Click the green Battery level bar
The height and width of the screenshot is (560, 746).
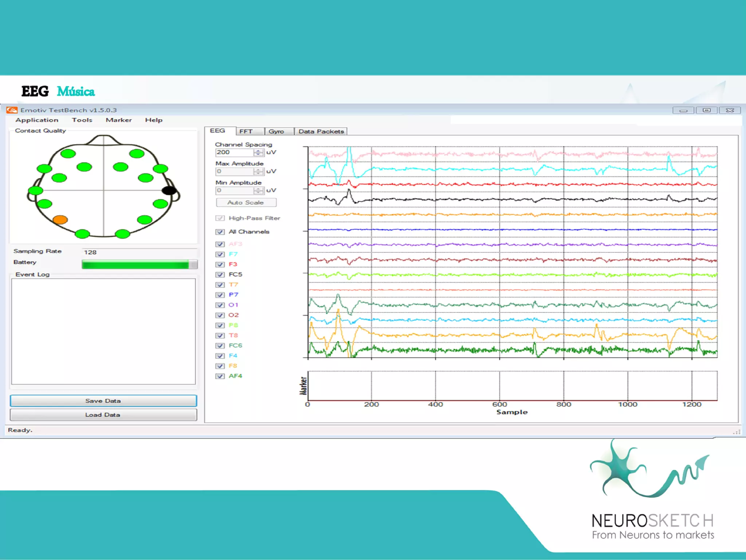[x=136, y=264]
